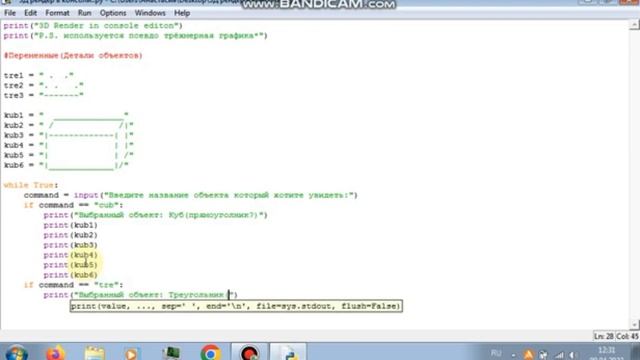Open the Windows menu
640x360 pixels.
(150, 13)
